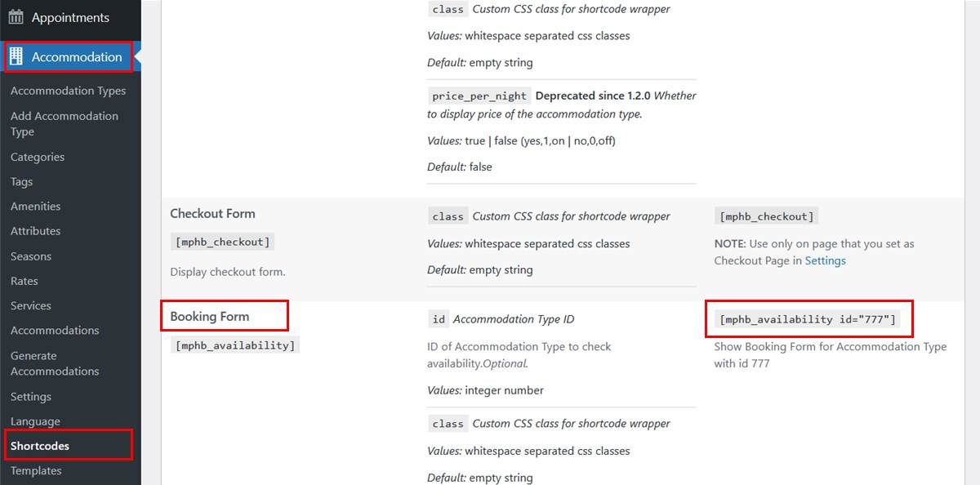
Task: Click the Accommodation building icon
Action: tap(15, 56)
